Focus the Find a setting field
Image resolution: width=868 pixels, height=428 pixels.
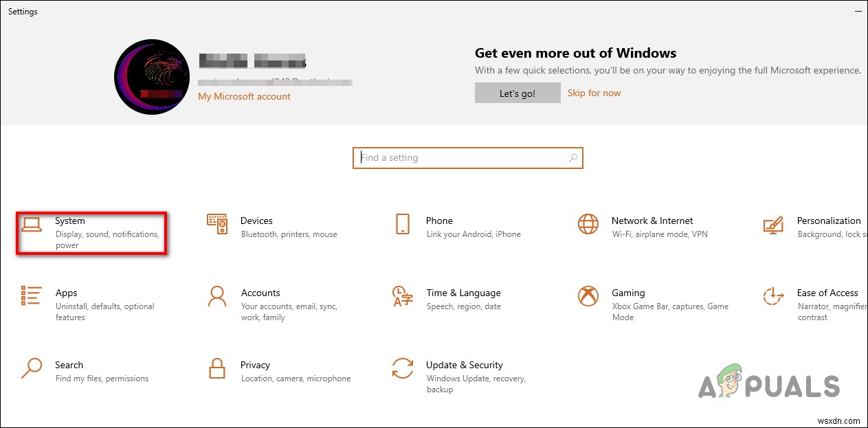pos(468,158)
